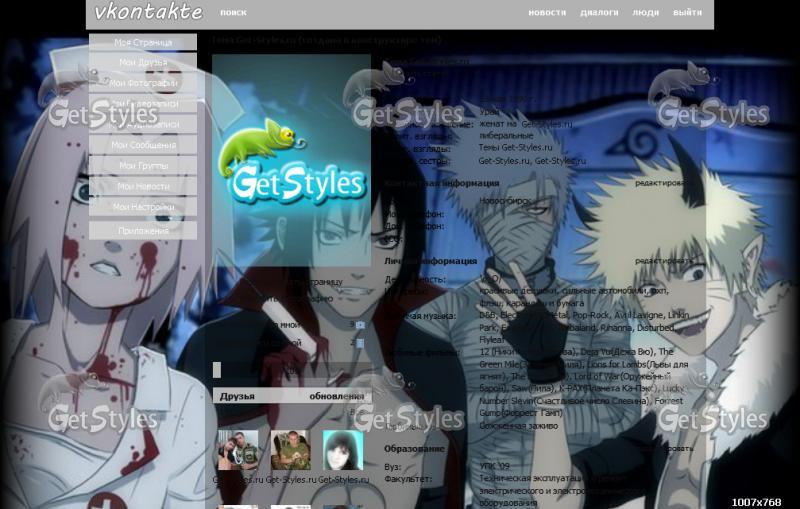Viewport: 800px width, 509px height.
Task: Click 'либеральные' political views value
Action: click(x=506, y=136)
